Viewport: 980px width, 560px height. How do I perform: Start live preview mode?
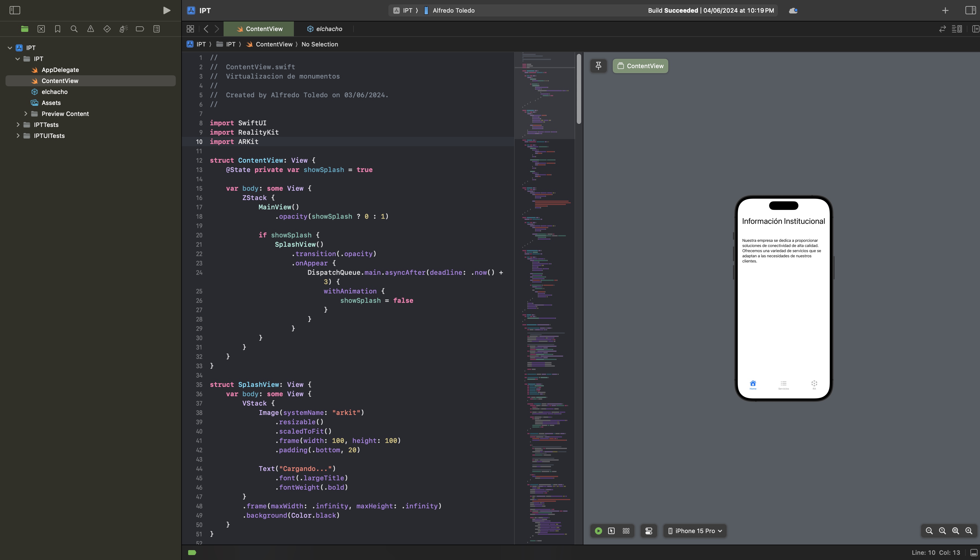click(598, 531)
